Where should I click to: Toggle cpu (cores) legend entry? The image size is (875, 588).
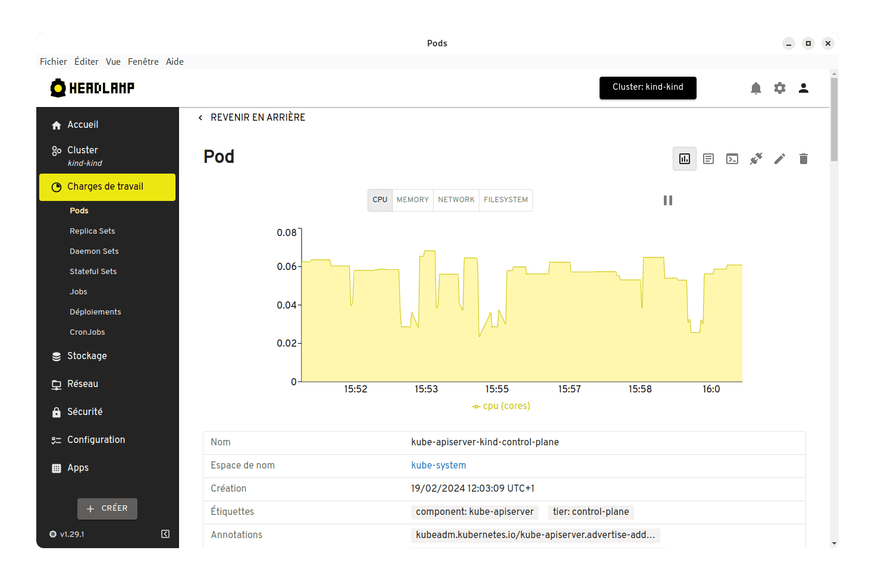point(501,406)
